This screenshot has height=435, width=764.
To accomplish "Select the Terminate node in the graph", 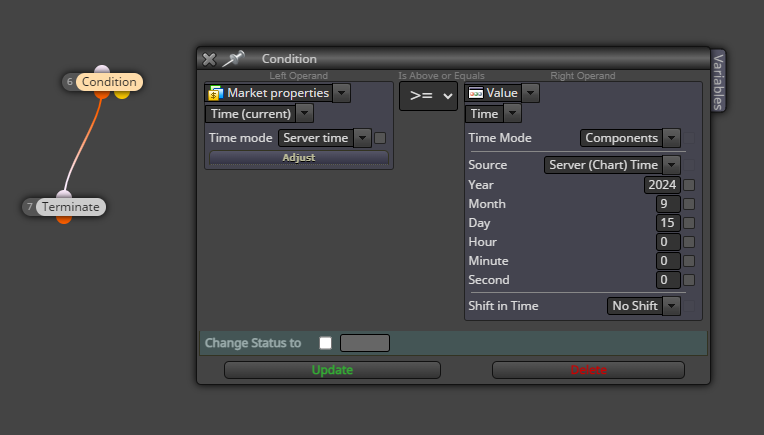I will 71,207.
